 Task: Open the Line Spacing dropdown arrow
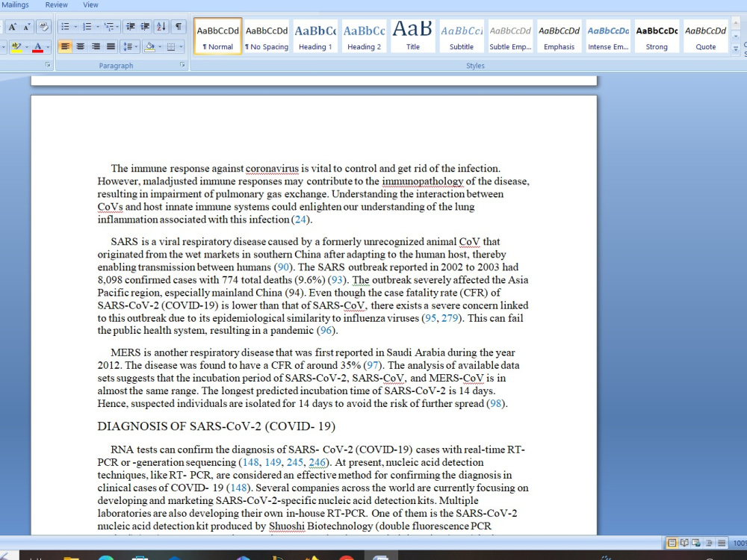[137, 46]
